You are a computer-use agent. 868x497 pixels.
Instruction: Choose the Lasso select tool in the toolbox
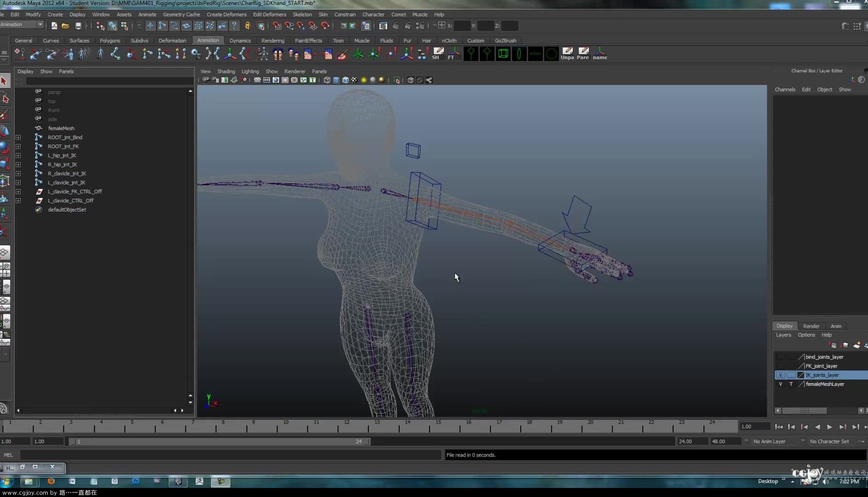point(5,98)
